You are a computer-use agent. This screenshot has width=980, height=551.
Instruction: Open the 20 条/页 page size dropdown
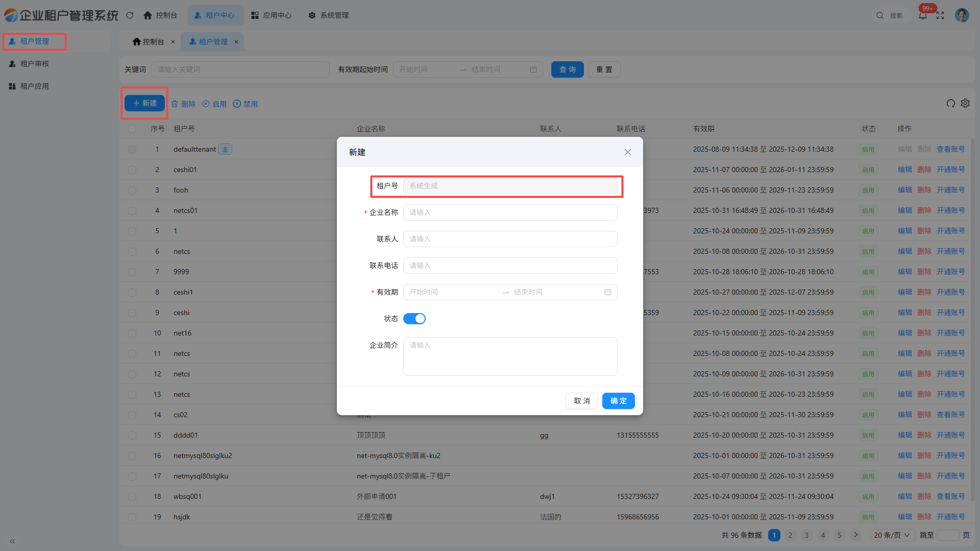[x=891, y=535]
